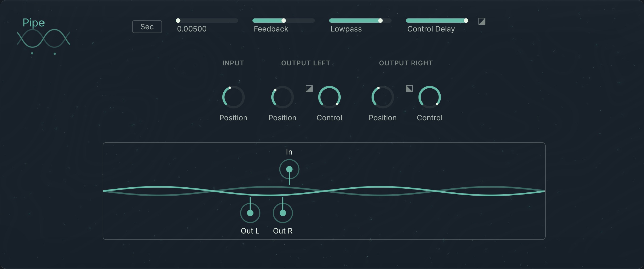The image size is (644, 269).
Task: Select the In tap marker on the waveform display
Action: tap(289, 169)
